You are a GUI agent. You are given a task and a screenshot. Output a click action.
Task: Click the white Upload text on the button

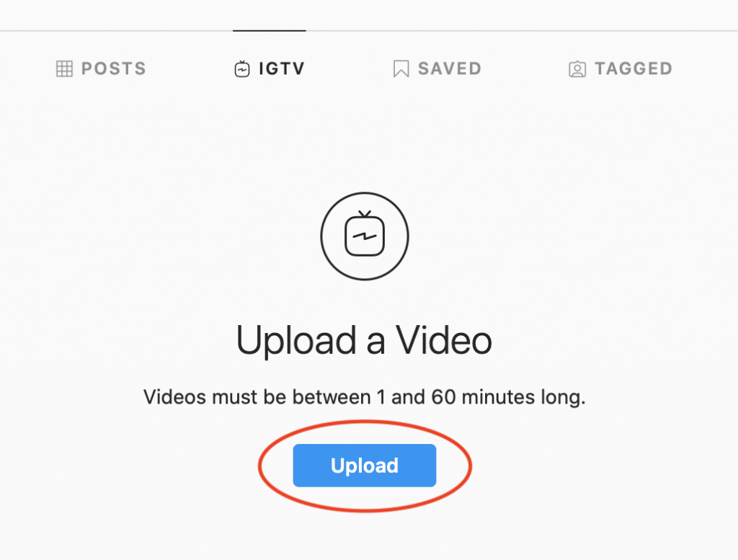tap(365, 466)
